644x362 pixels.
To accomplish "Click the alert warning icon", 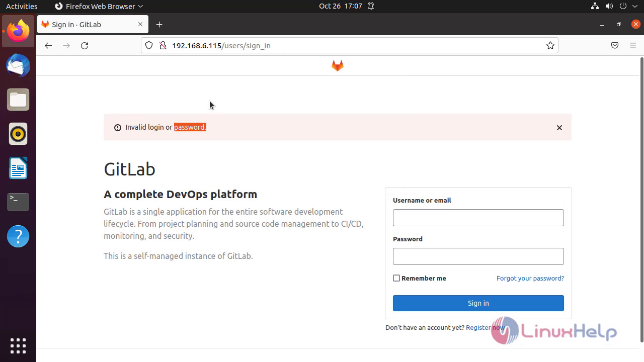I will [118, 128].
